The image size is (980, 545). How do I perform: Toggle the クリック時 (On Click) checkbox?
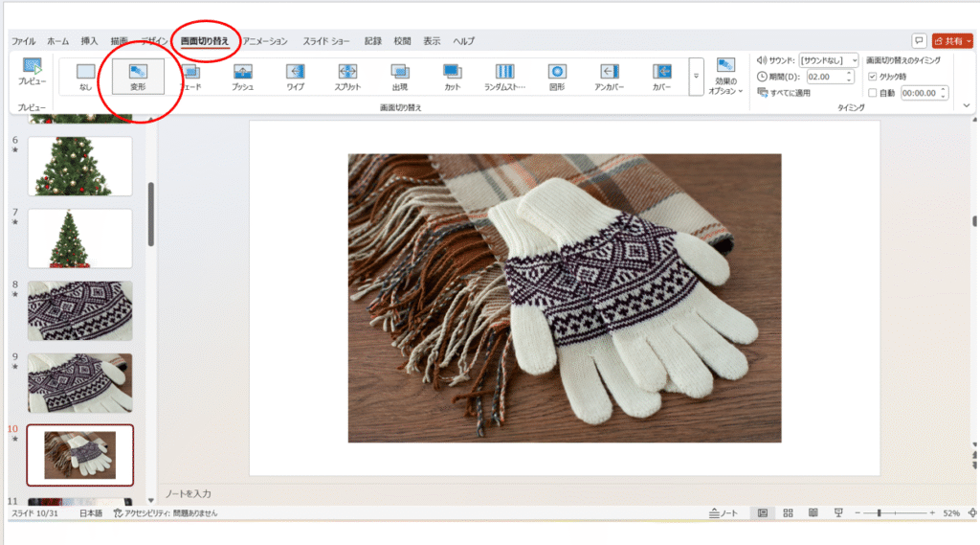tap(872, 77)
